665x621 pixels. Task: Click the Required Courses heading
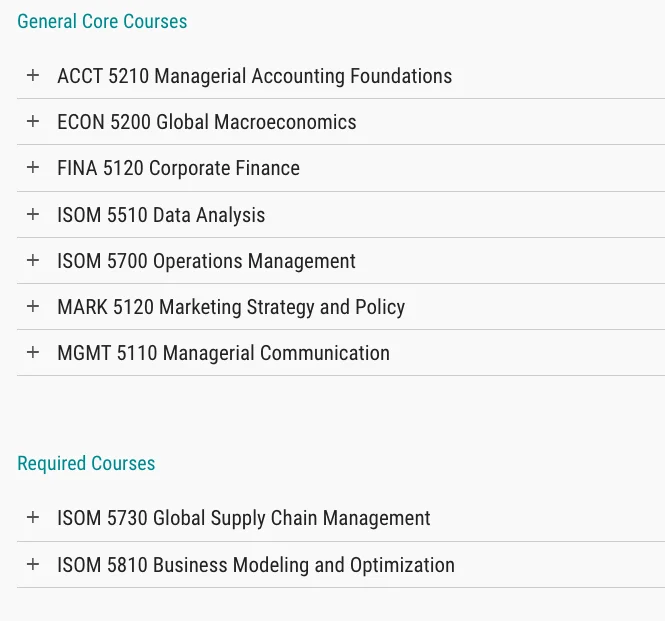click(x=86, y=463)
